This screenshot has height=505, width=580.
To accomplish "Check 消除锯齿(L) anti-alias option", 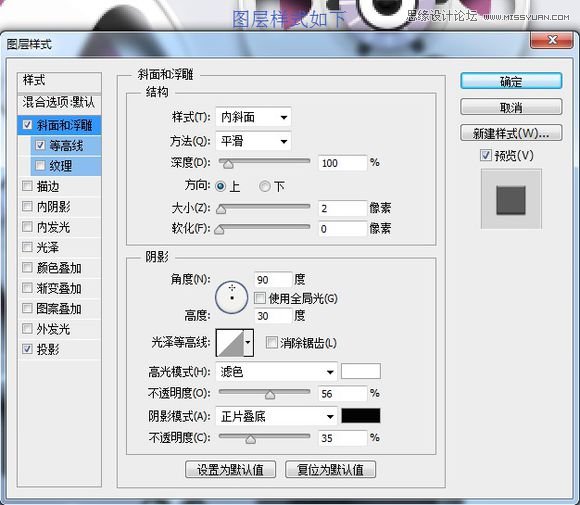I will (271, 343).
